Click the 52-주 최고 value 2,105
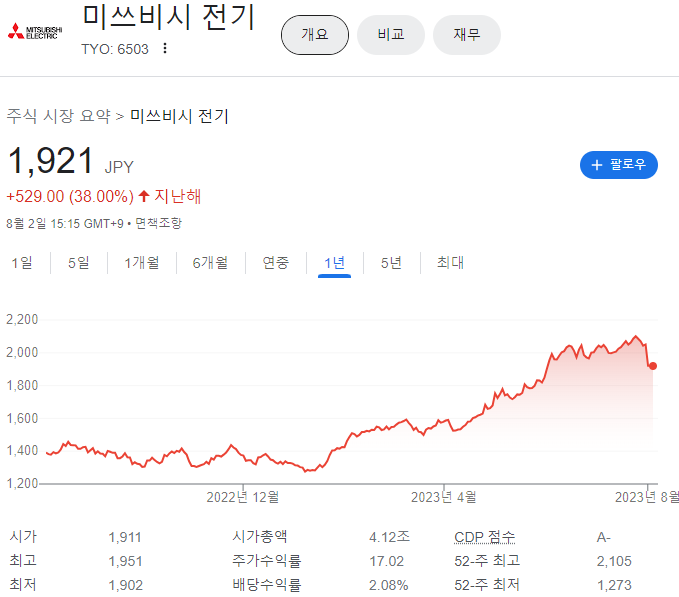Image resolution: width=679 pixels, height=597 pixels. point(614,561)
